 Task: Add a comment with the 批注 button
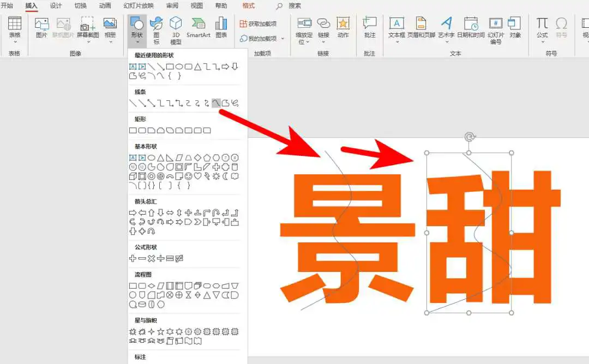[x=370, y=27]
